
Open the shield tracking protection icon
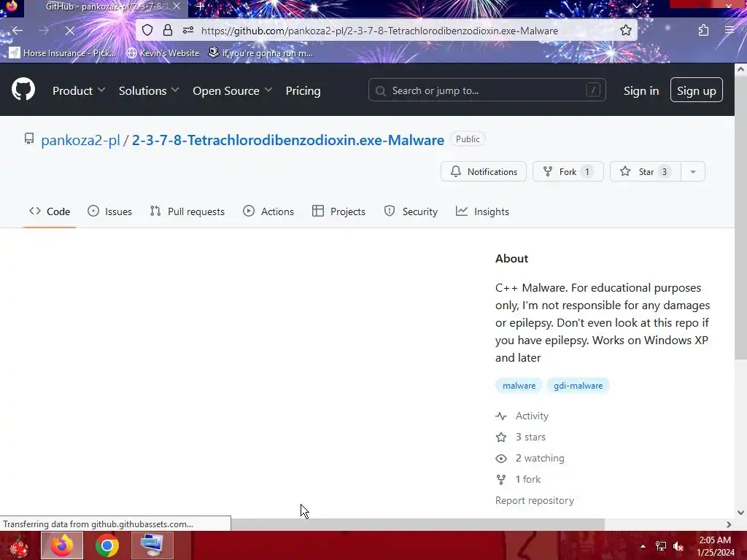pyautogui.click(x=147, y=31)
